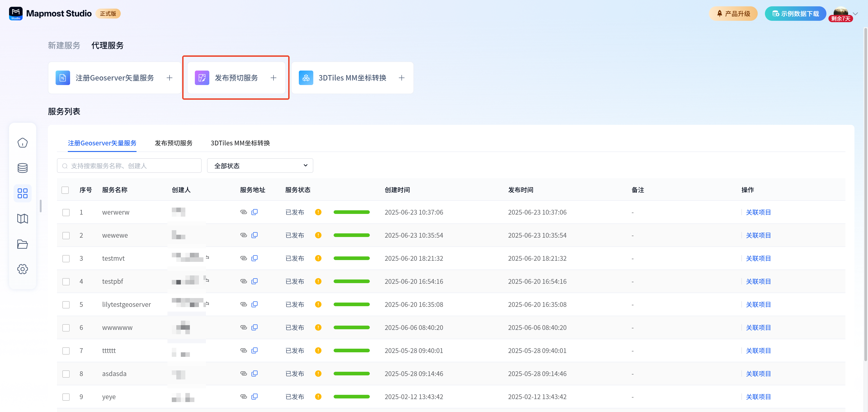Switch to the 发布预切服务 list tab
The image size is (868, 412).
(173, 143)
